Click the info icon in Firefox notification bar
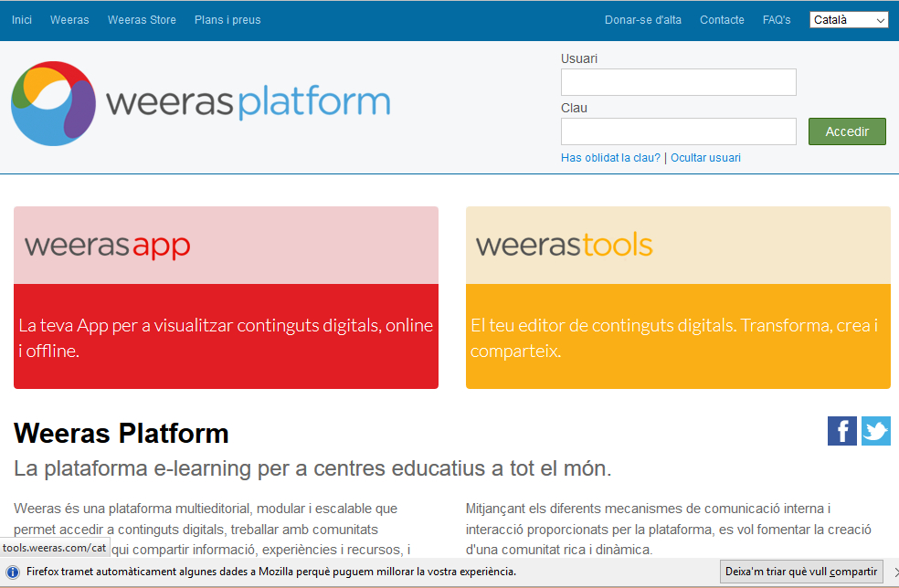 tap(13, 572)
